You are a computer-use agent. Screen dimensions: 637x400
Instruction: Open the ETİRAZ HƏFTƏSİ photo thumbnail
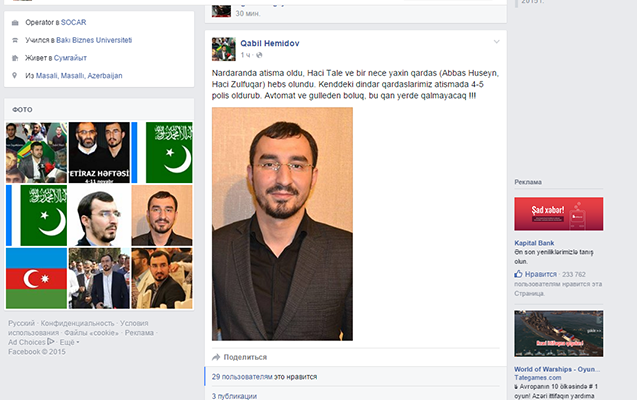(99, 153)
